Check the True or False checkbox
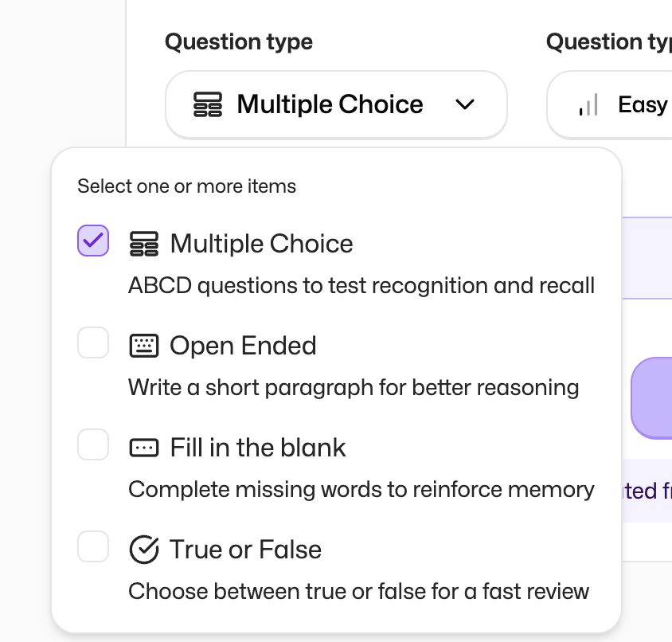Viewport: 672px width, 642px height. coord(93,546)
